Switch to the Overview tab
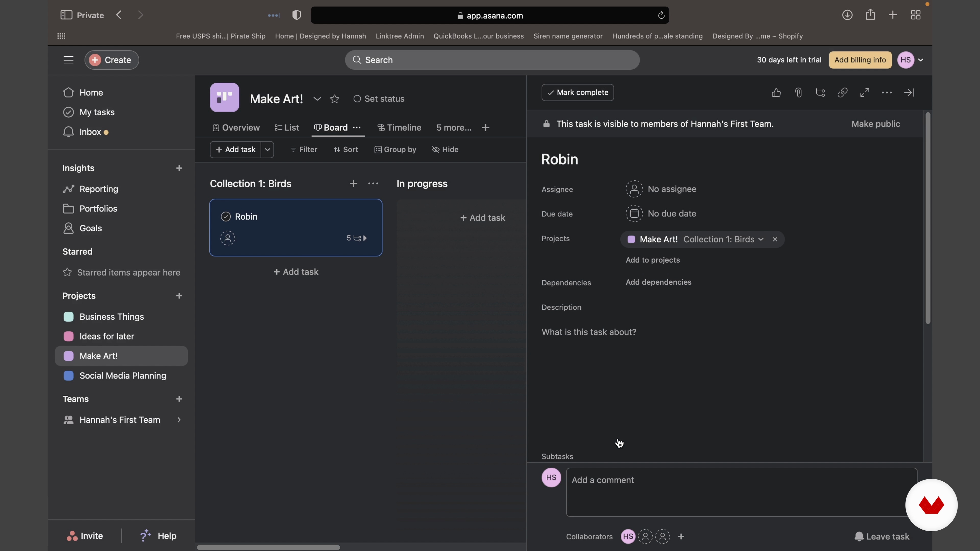Image resolution: width=980 pixels, height=551 pixels. (236, 128)
